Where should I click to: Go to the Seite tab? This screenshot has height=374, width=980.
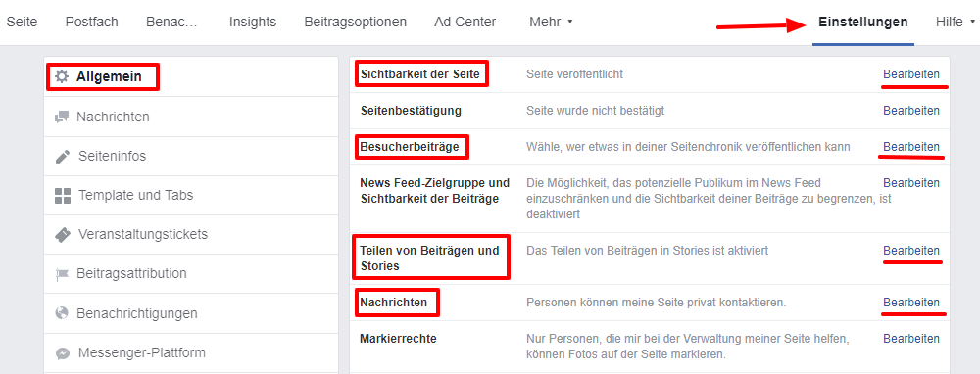point(22,22)
